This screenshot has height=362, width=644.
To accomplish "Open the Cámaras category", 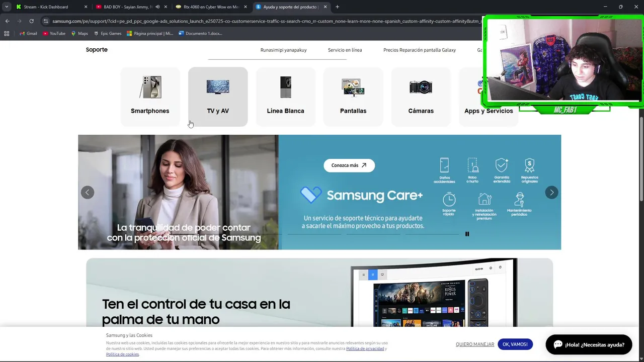I will [x=421, y=97].
